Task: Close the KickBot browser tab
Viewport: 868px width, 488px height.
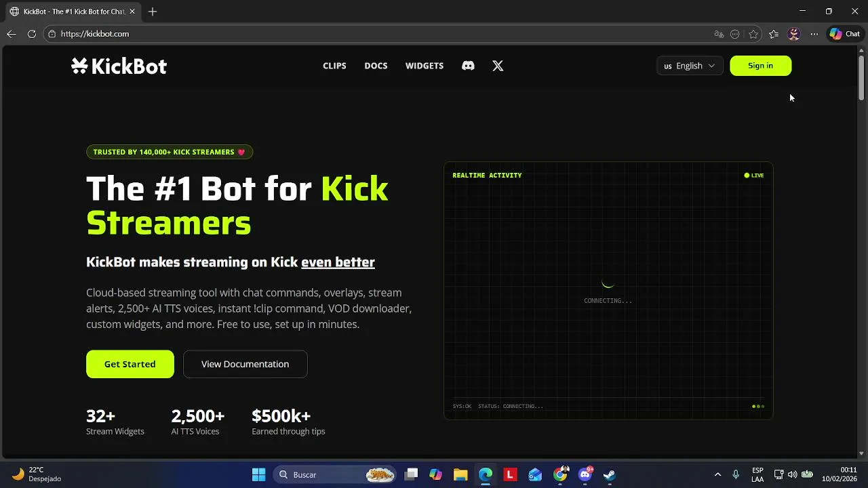Action: point(132,12)
